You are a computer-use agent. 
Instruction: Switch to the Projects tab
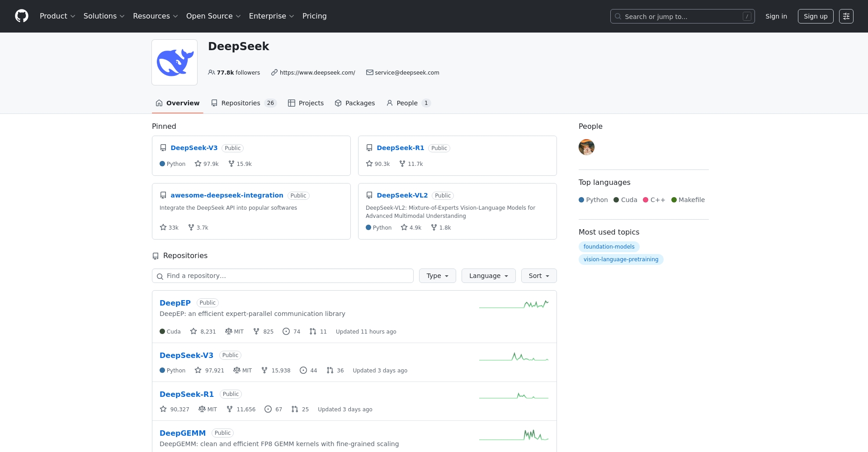(x=306, y=103)
